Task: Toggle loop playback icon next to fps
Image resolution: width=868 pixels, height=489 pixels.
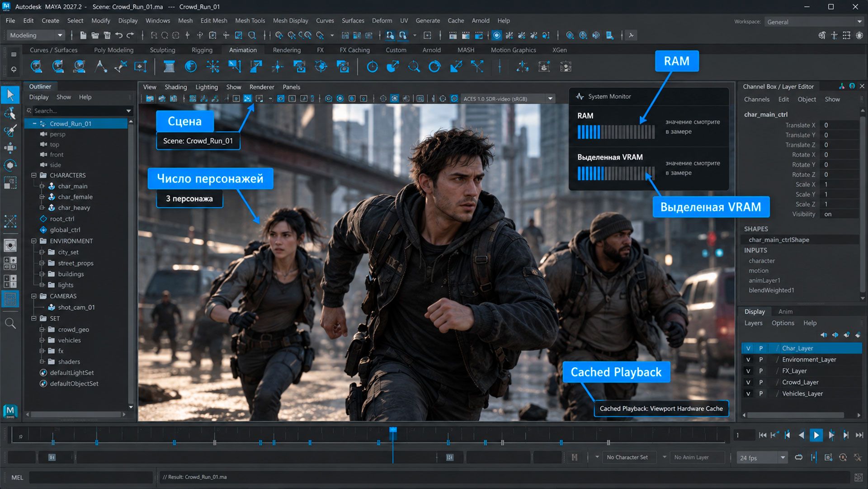Action: pos(799,457)
